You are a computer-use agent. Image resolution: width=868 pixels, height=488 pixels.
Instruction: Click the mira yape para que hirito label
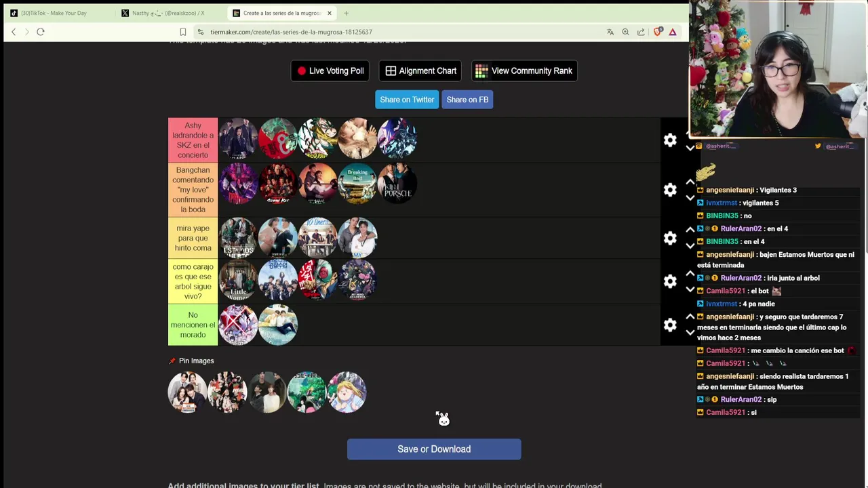click(193, 238)
